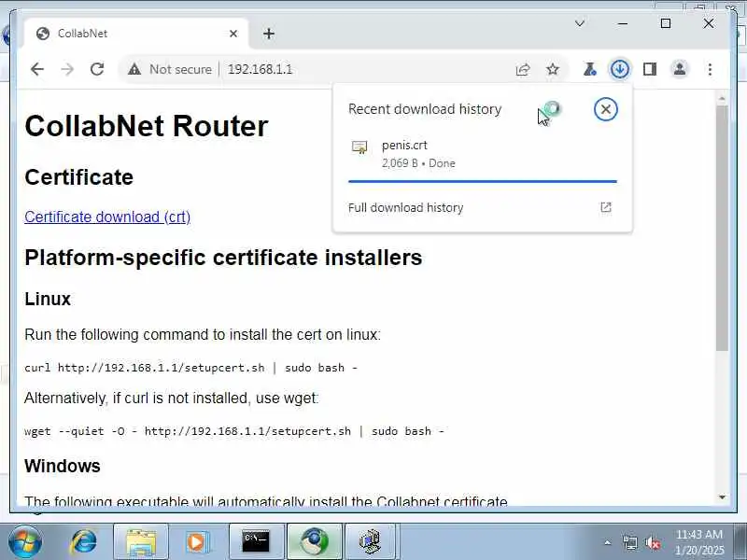This screenshot has width=747, height=560.
Task: Click the CollabNet Router page title
Action: click(147, 126)
